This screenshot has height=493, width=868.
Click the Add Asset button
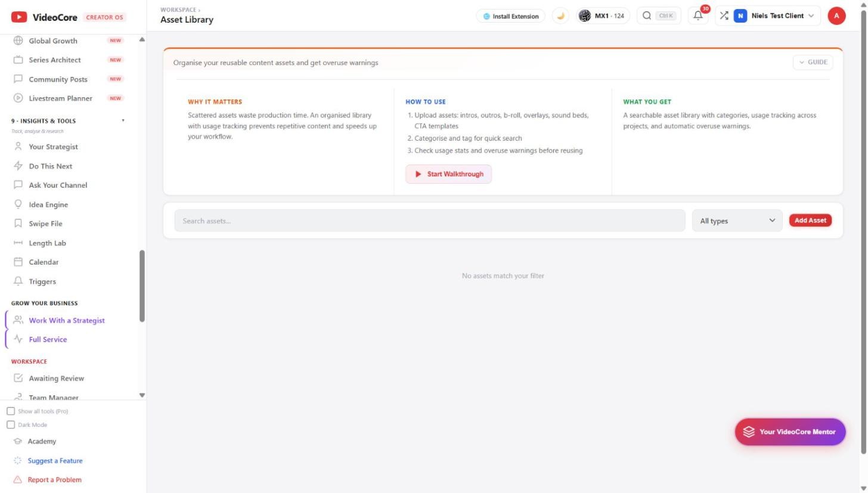pos(810,221)
